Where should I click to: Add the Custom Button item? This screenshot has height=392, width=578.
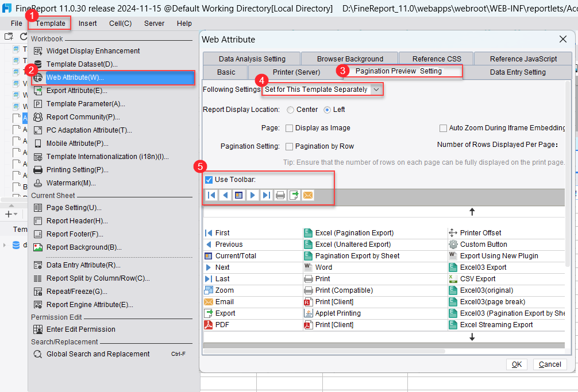[x=477, y=244]
